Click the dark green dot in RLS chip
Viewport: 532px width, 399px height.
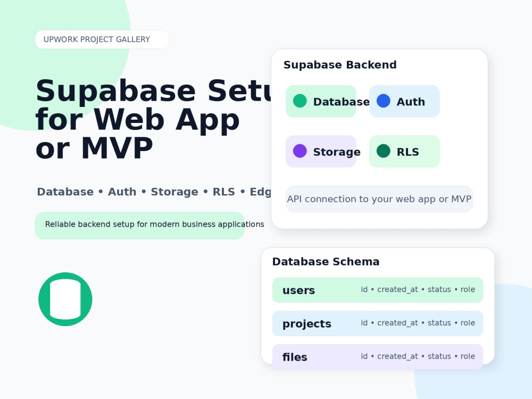[384, 151]
